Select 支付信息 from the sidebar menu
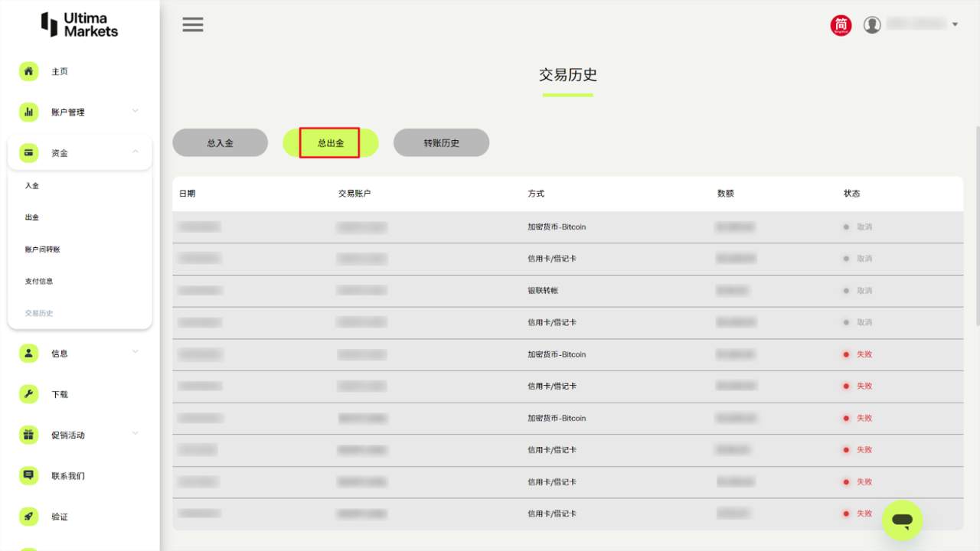 coord(39,281)
